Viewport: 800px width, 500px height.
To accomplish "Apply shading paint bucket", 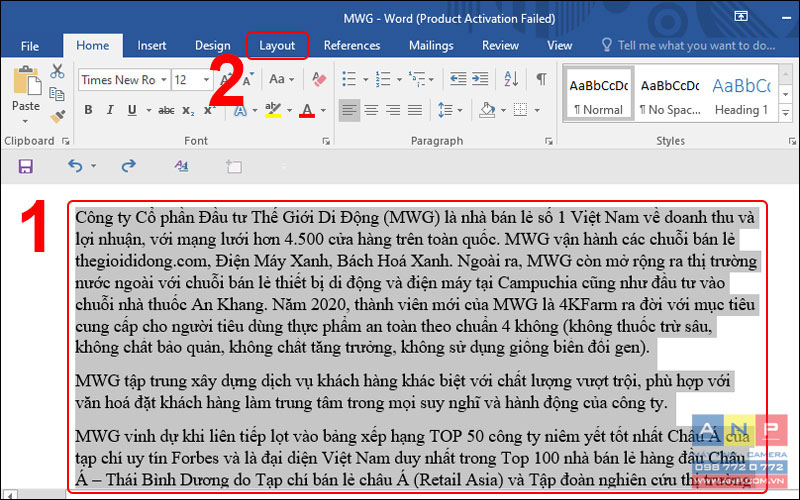I will coord(487,110).
